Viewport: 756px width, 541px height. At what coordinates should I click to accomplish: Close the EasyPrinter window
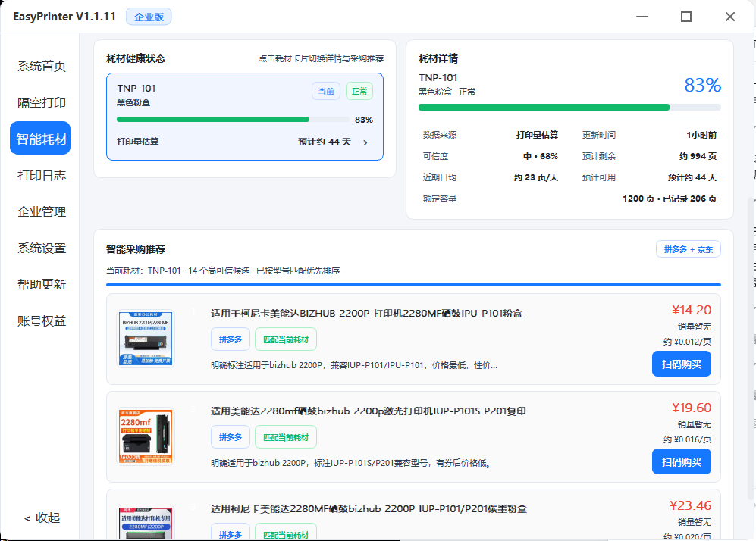(x=730, y=17)
